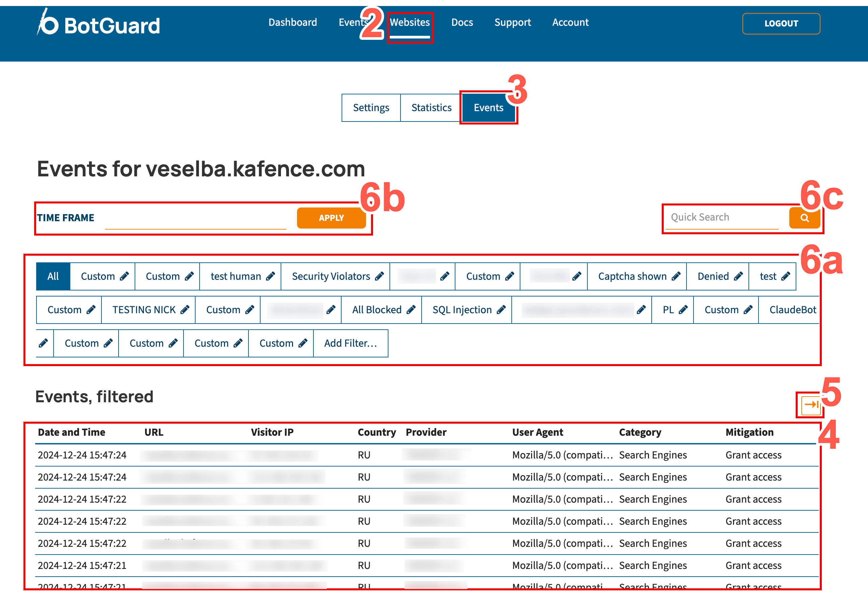The image size is (868, 591).
Task: Click pencil icon beside Captcha shown
Action: [x=676, y=276]
